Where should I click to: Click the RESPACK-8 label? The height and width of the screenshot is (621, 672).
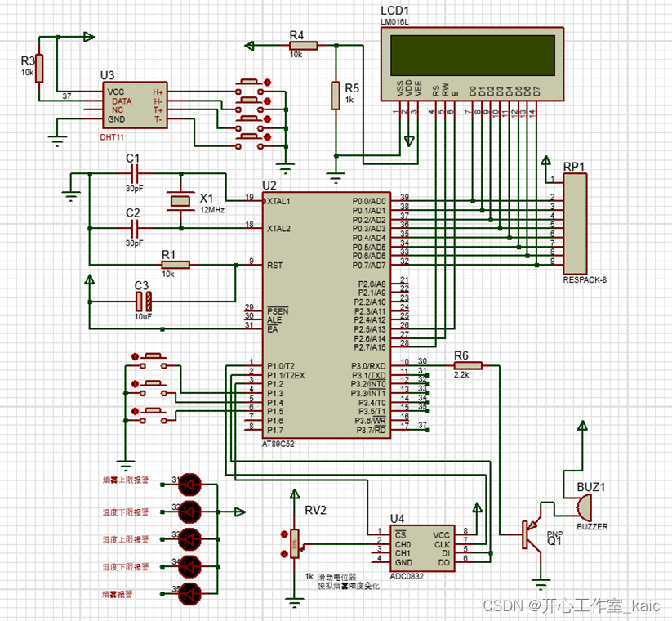[585, 279]
